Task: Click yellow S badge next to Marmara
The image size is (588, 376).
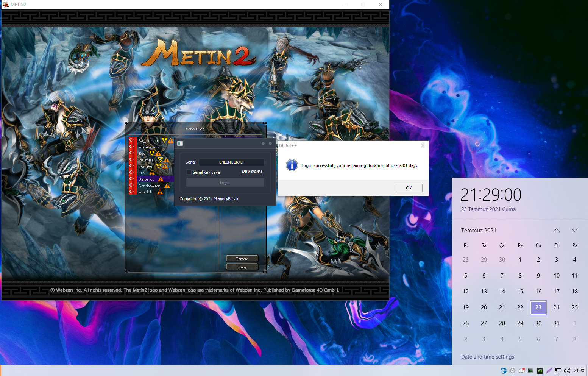Action: pos(160,159)
